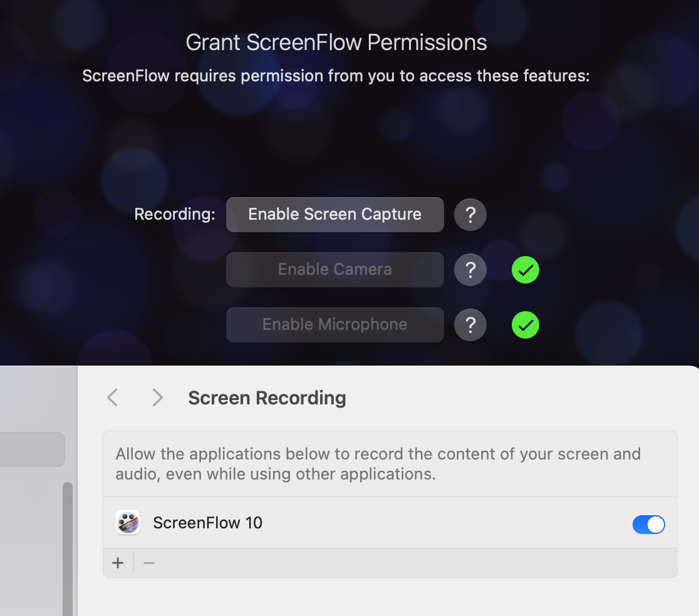Click the green checkmark beside Enable Microphone

tap(526, 325)
